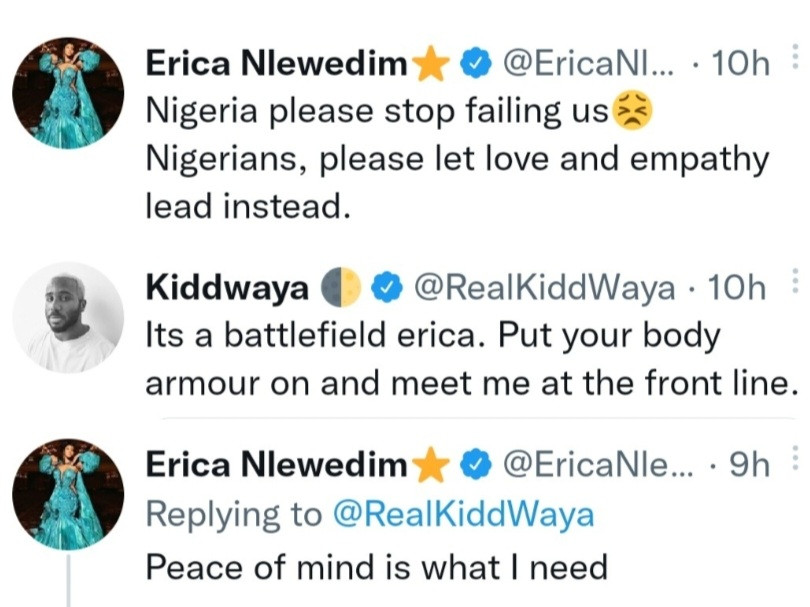Open Kiddwaya's profile picture
Screen dimensions: 810x607
click(68, 318)
